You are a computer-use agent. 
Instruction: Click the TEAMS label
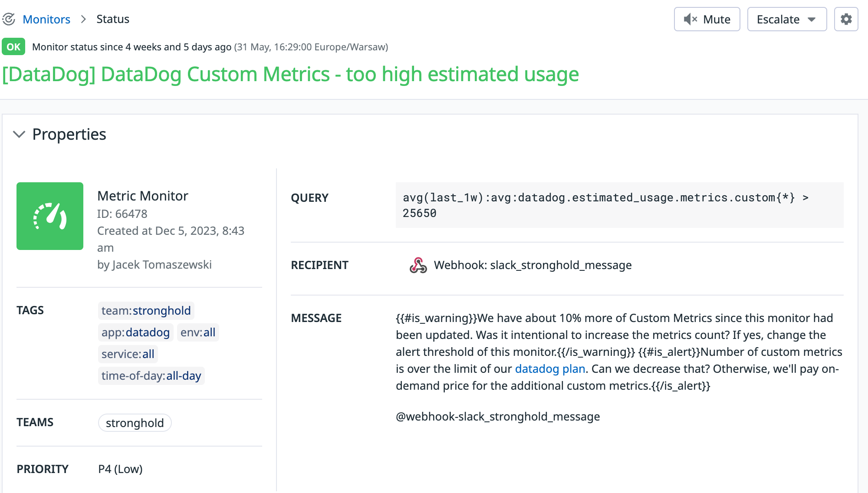(x=35, y=422)
